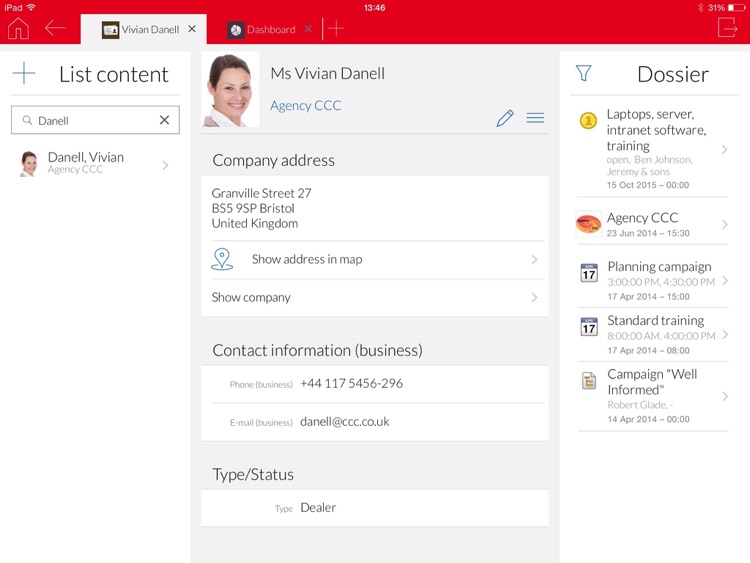This screenshot has height=563, width=750.
Task: Email danell@ccc.co.uk
Action: point(344,421)
